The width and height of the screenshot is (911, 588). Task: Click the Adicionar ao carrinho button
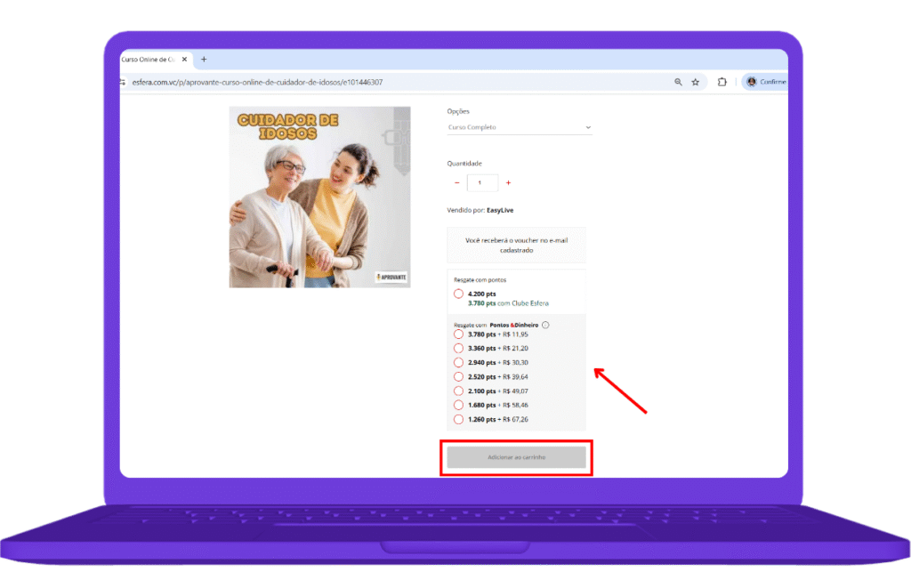[x=516, y=457]
